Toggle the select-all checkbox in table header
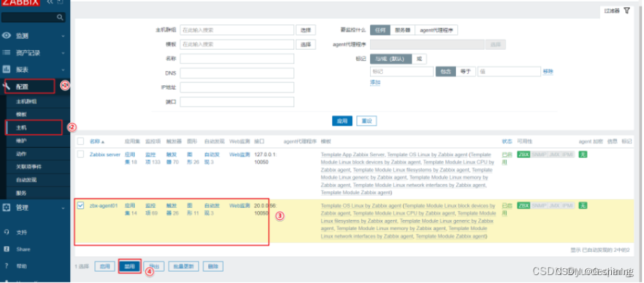644x283 pixels. [x=80, y=141]
